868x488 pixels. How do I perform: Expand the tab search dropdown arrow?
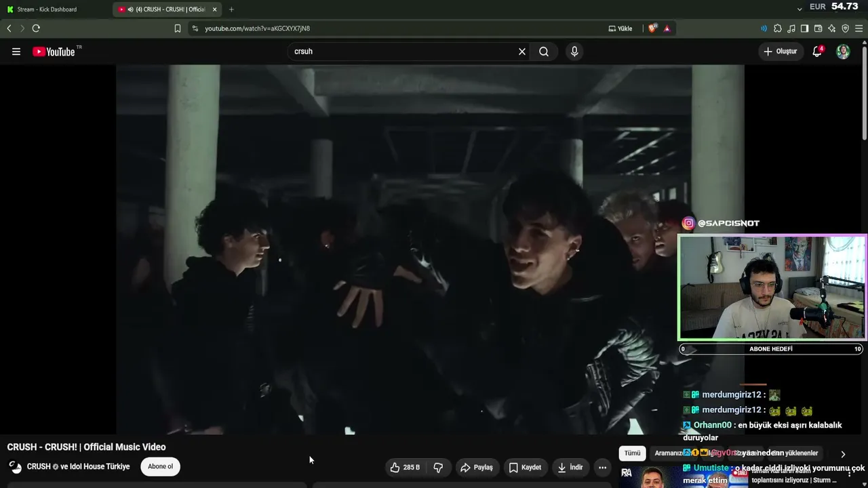[x=800, y=9]
